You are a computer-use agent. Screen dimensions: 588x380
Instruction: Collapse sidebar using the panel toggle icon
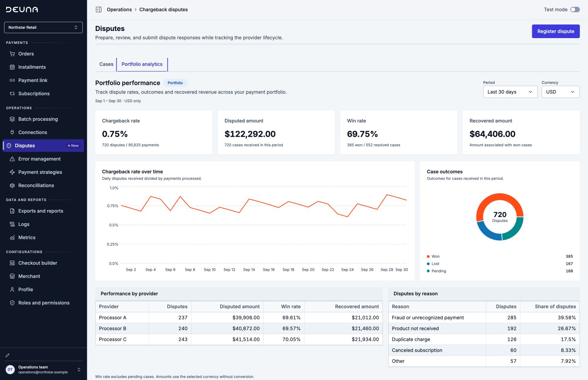point(99,10)
